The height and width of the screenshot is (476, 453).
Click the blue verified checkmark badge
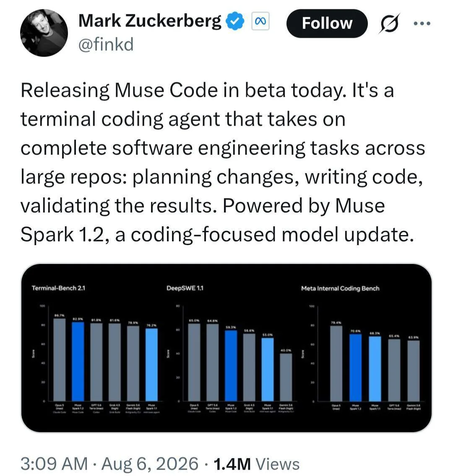coord(234,21)
